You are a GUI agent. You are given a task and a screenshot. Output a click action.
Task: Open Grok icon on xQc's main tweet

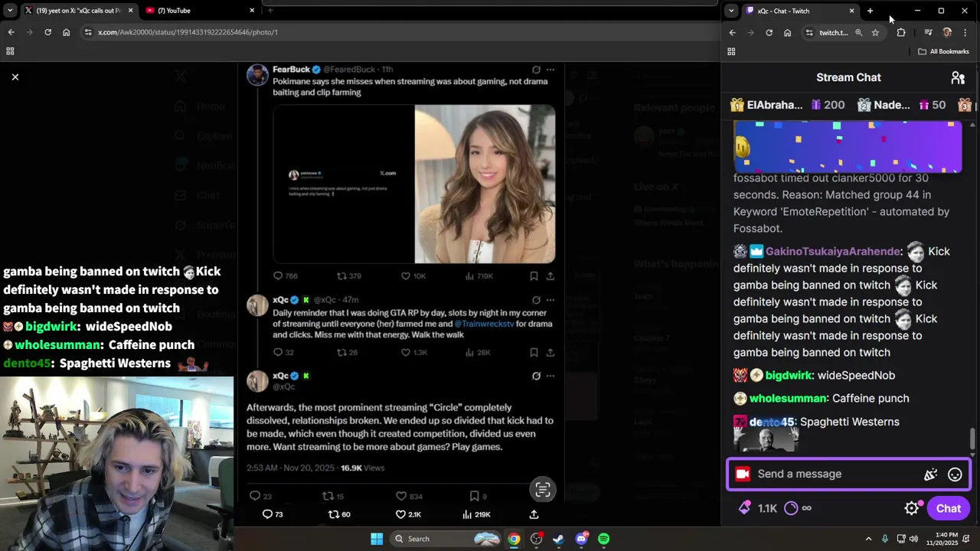tap(536, 376)
